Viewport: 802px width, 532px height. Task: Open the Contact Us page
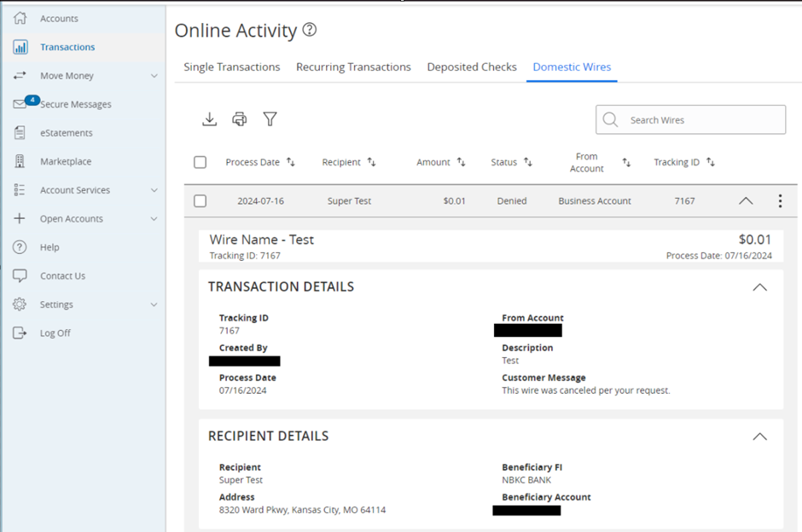[62, 275]
